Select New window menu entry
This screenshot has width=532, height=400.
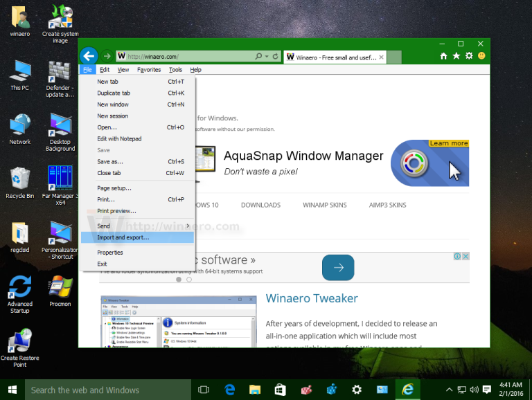(x=137, y=104)
